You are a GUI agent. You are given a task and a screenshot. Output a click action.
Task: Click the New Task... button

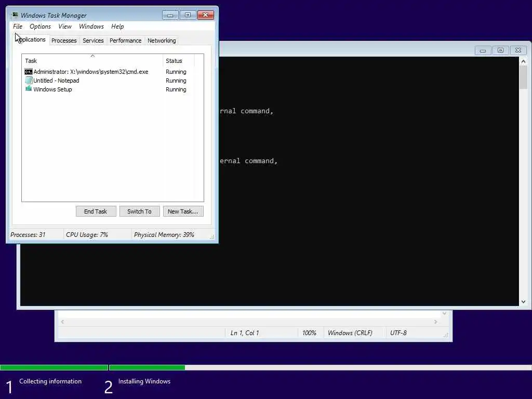pyautogui.click(x=183, y=211)
